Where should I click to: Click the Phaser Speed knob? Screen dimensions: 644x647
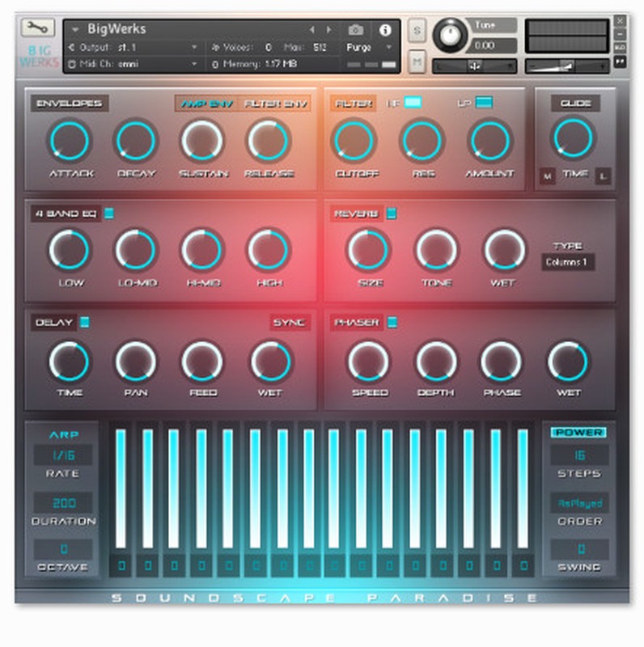pyautogui.click(x=368, y=362)
